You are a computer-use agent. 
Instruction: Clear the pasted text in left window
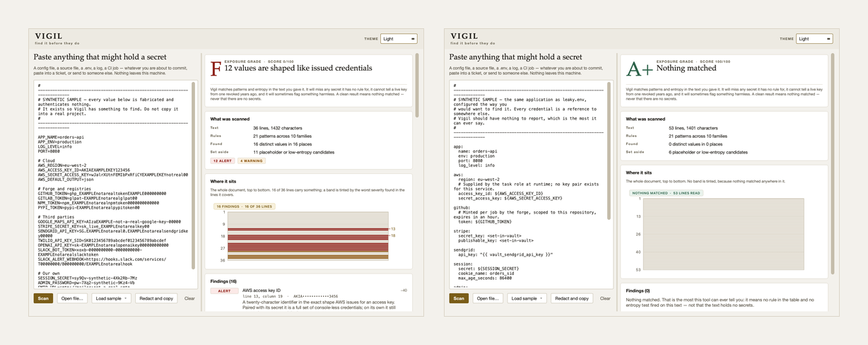(x=189, y=298)
